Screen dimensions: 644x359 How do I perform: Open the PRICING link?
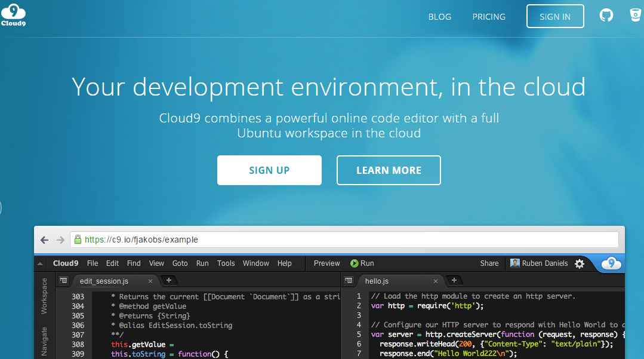[489, 17]
